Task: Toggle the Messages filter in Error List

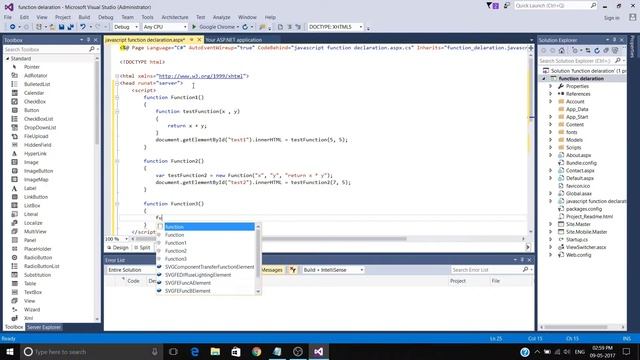Action: 272,270
